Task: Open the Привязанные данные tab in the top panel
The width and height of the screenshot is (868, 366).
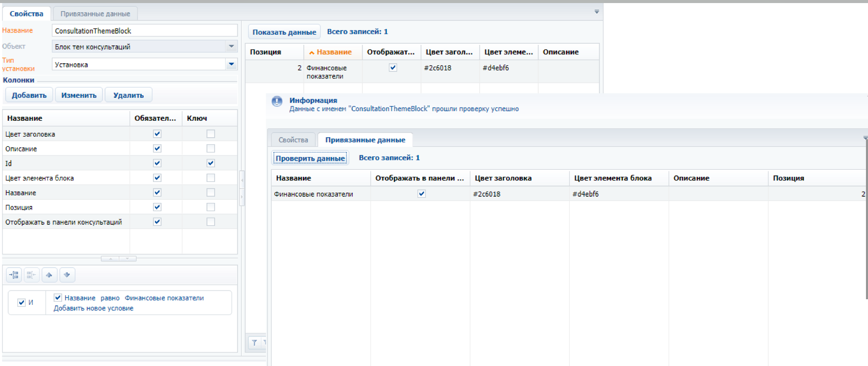Action: point(95,14)
